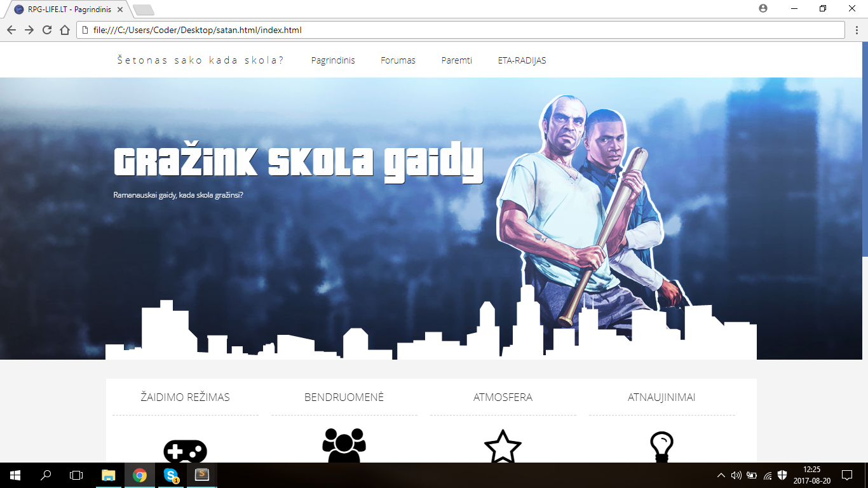The width and height of the screenshot is (868, 488).
Task: Focus the address bar URL field
Action: (461, 30)
